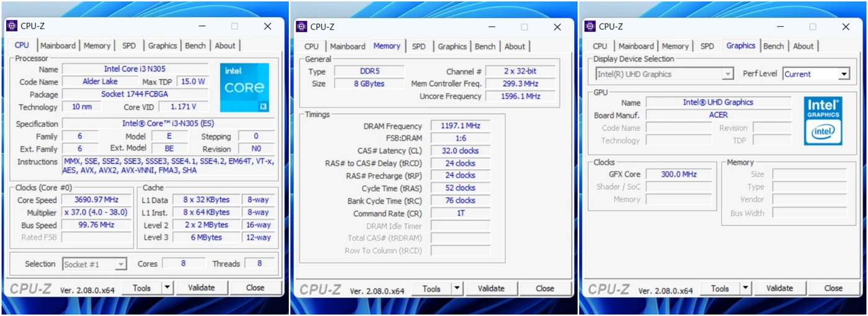Click Tools button in the right Graphics window
Image resolution: width=868 pixels, height=316 pixels.
[x=720, y=288]
